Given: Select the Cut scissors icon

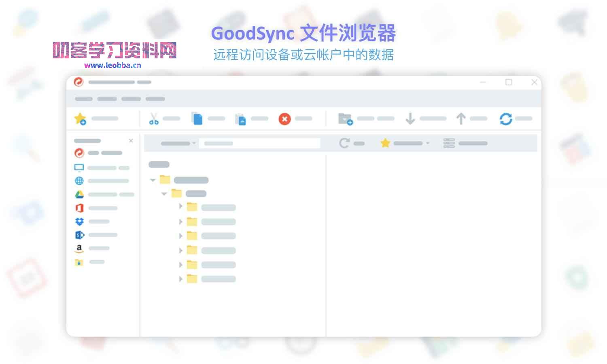Looking at the screenshot, I should pos(154,119).
